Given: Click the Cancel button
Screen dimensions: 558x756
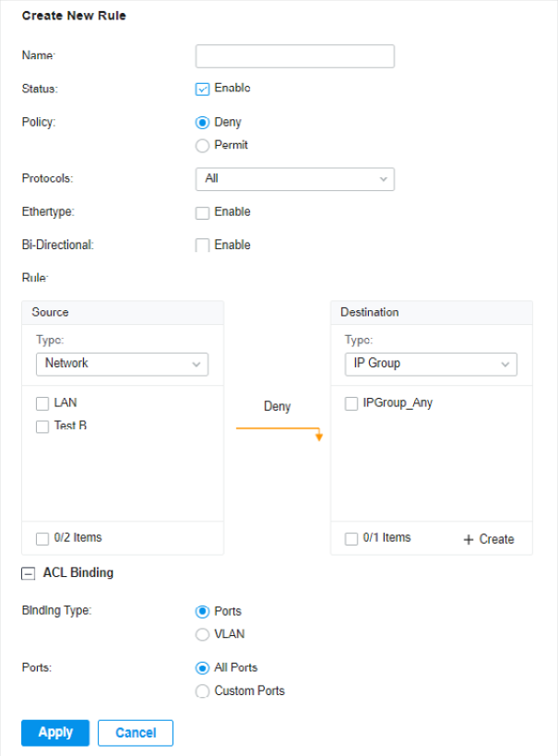Looking at the screenshot, I should [136, 733].
